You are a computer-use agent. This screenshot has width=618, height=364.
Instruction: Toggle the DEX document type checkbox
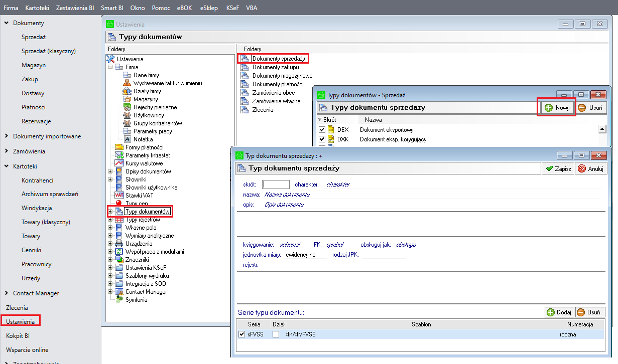click(x=322, y=130)
